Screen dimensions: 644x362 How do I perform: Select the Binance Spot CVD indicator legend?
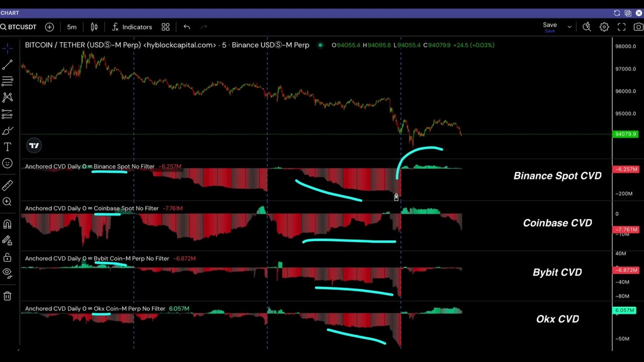click(x=90, y=166)
